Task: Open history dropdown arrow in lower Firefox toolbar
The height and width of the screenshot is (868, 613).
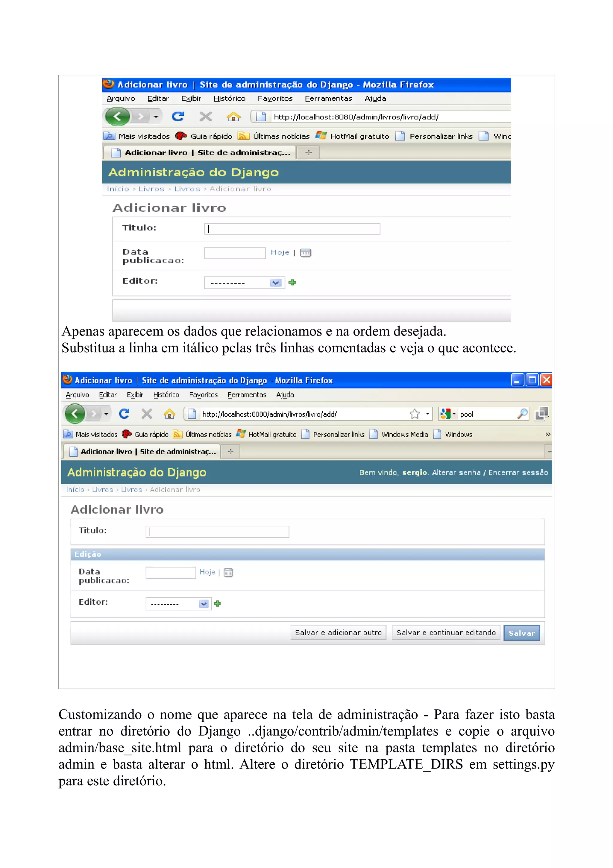Action: [106, 414]
